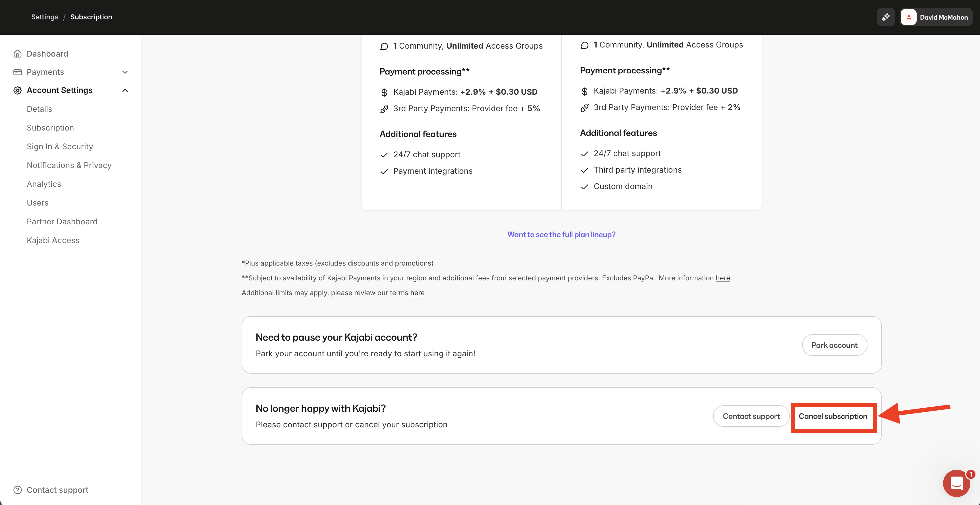Click the Settings breadcrumb link
This screenshot has height=505, width=980.
[45, 17]
